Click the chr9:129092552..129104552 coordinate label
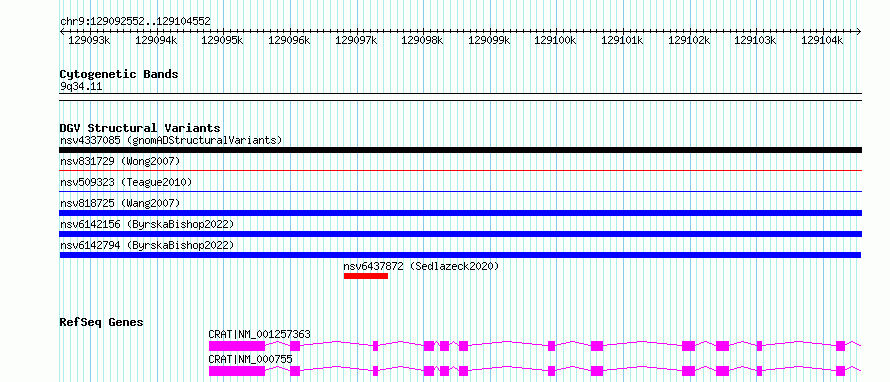890x382 pixels. [x=135, y=22]
